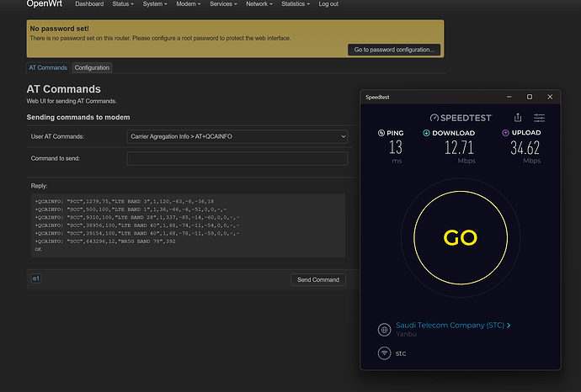Click the ping icon in Speedtest
Image resolution: width=581 pixels, height=392 pixels.
click(x=381, y=133)
